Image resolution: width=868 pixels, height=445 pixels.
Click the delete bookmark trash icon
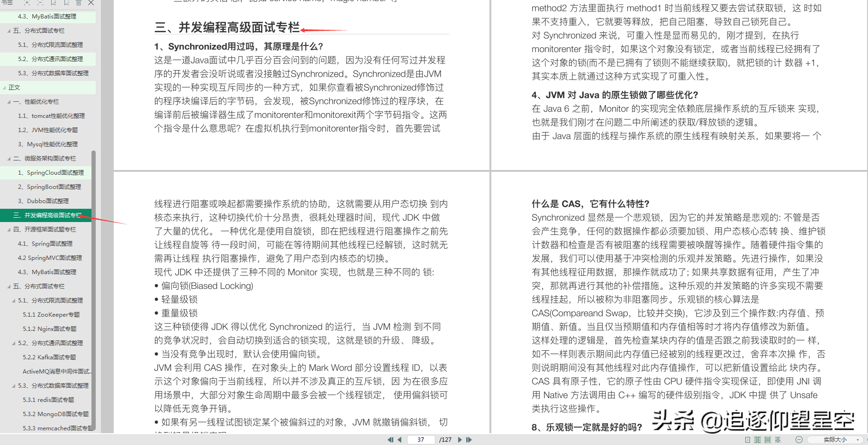click(x=79, y=3)
